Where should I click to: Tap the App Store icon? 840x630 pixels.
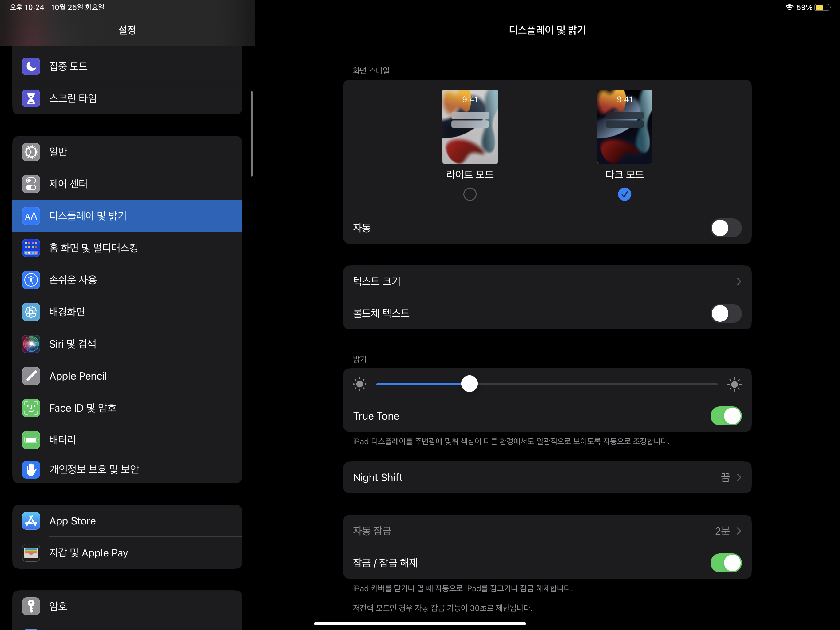31,521
